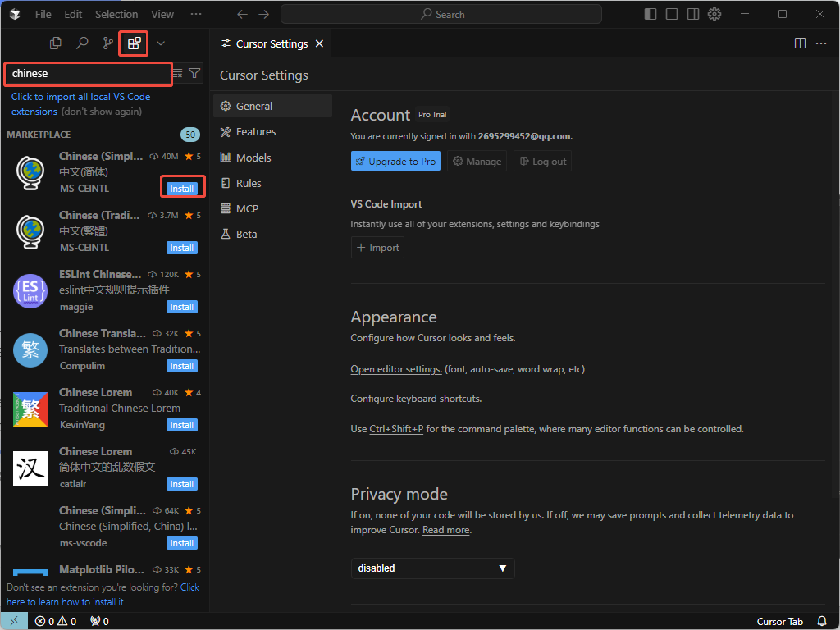The image size is (840, 630).
Task: Select Features settings section
Action: point(272,132)
